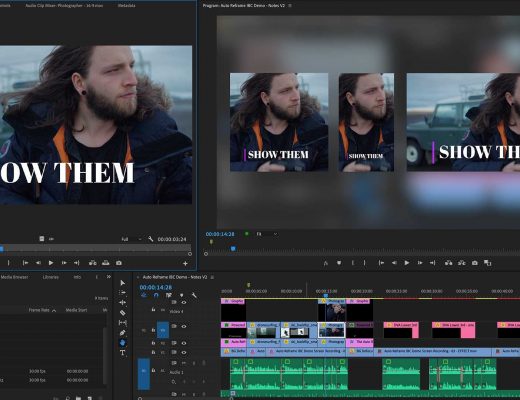Step back one frame in Source monitor
The width and height of the screenshot is (520, 400).
(x=38, y=263)
